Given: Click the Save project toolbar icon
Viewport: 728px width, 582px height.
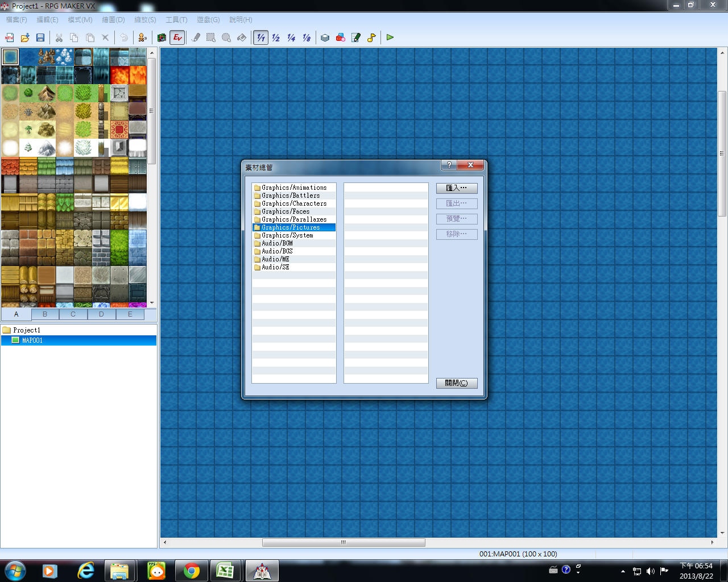Looking at the screenshot, I should pos(40,38).
